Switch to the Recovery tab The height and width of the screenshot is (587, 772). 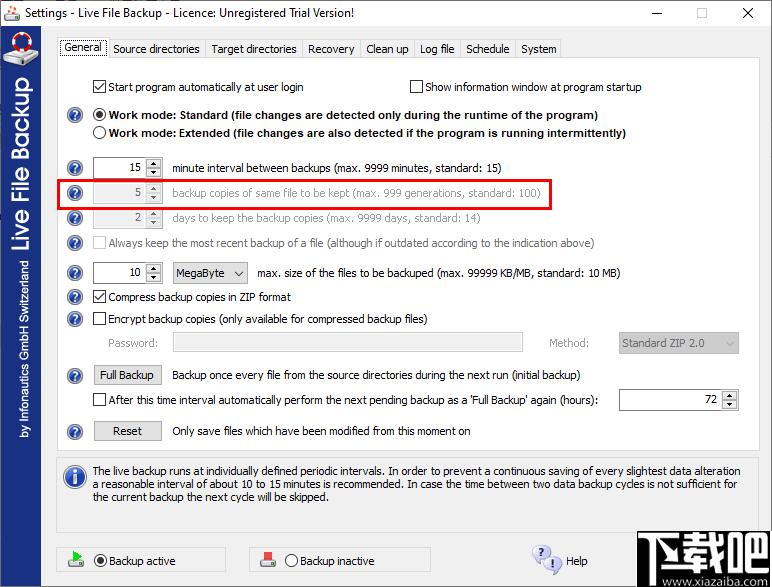(x=331, y=49)
